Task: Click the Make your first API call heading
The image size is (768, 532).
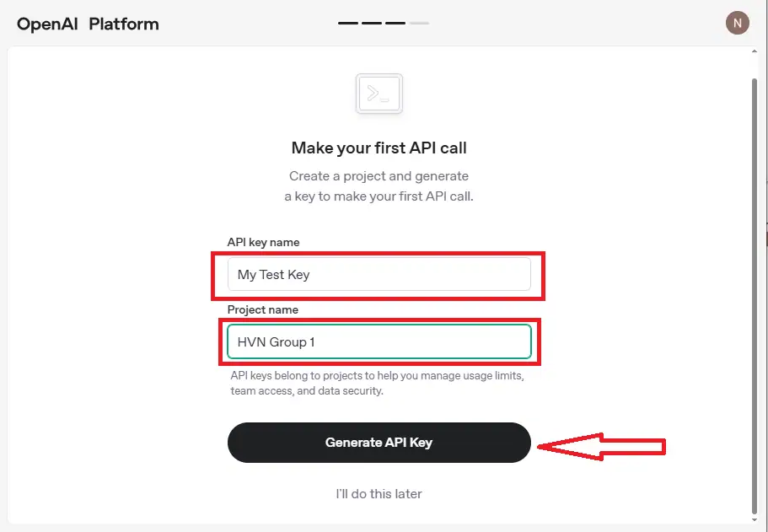Action: (379, 148)
